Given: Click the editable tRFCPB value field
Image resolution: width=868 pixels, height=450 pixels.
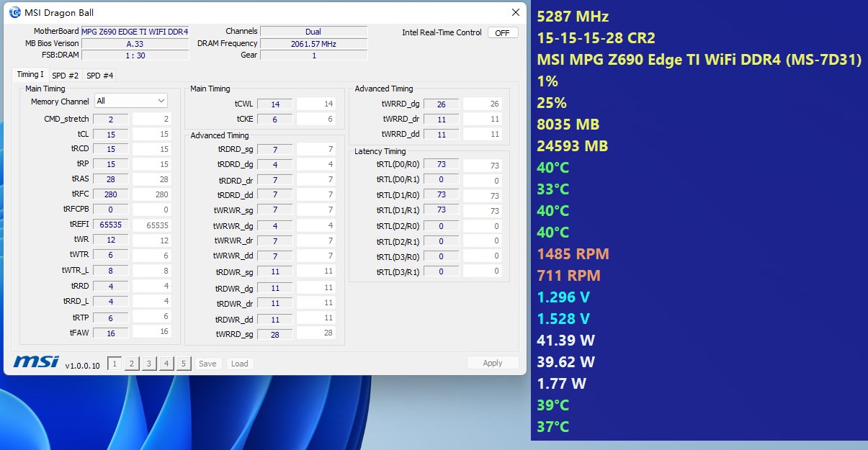Looking at the screenshot, I should pyautogui.click(x=151, y=210).
